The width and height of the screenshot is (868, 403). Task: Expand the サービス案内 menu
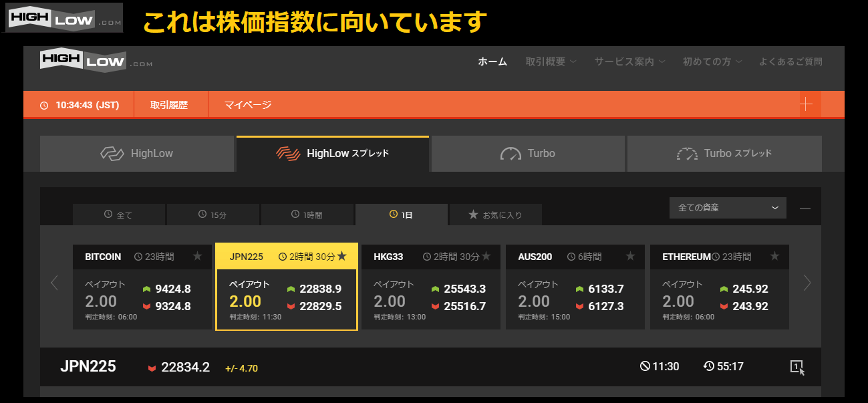coord(629,61)
